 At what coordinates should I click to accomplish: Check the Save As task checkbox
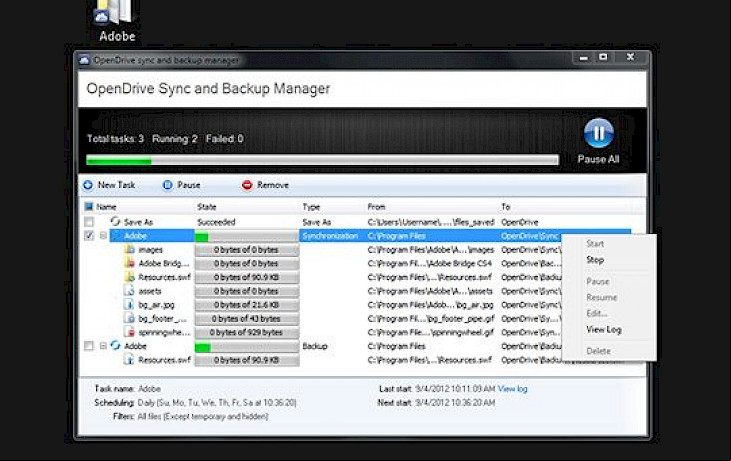click(x=89, y=222)
